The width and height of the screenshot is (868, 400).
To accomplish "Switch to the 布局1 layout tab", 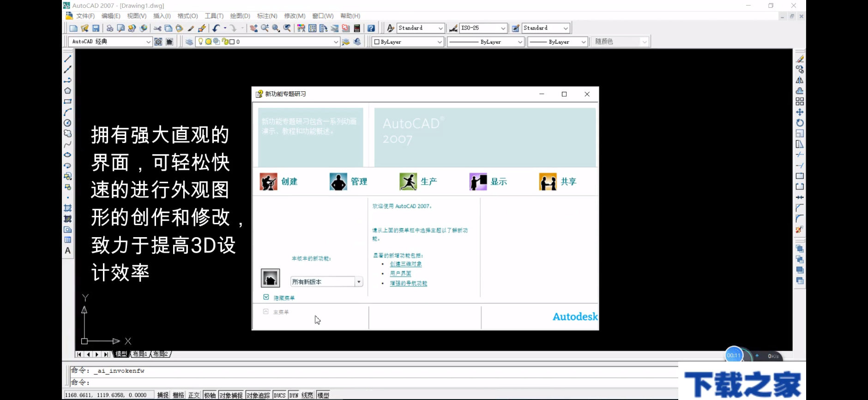I will 139,354.
